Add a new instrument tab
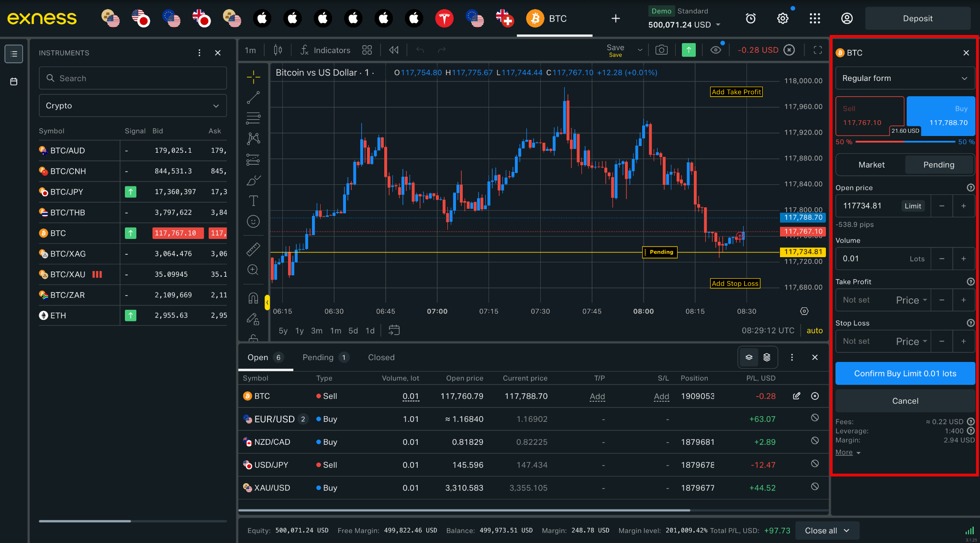The height and width of the screenshot is (543, 980). click(x=616, y=18)
